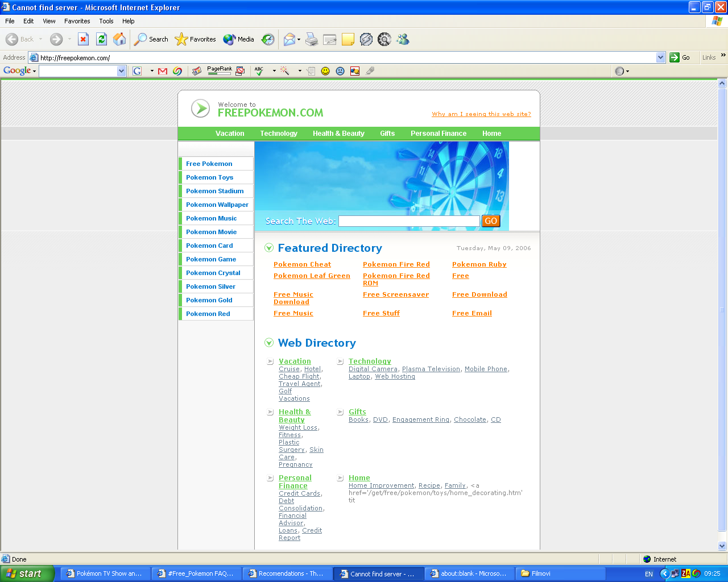Click the Engagement Ring directory link
Screen dimensions: 728x582
[x=421, y=419]
